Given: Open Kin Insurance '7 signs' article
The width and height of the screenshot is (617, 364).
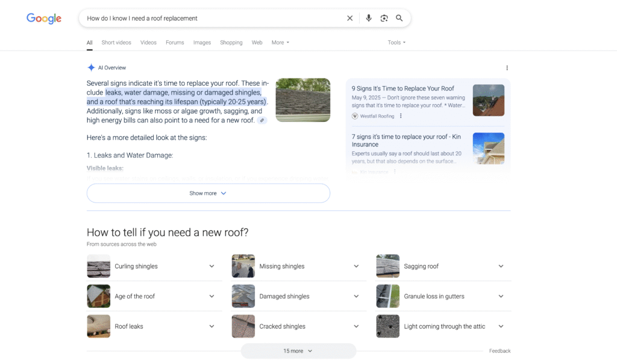Looking at the screenshot, I should point(406,140).
